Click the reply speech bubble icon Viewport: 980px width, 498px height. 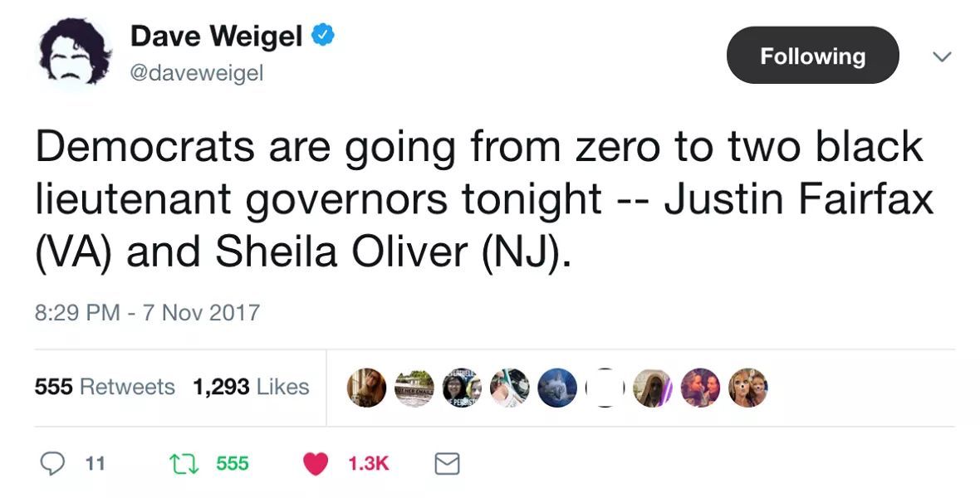[53, 464]
